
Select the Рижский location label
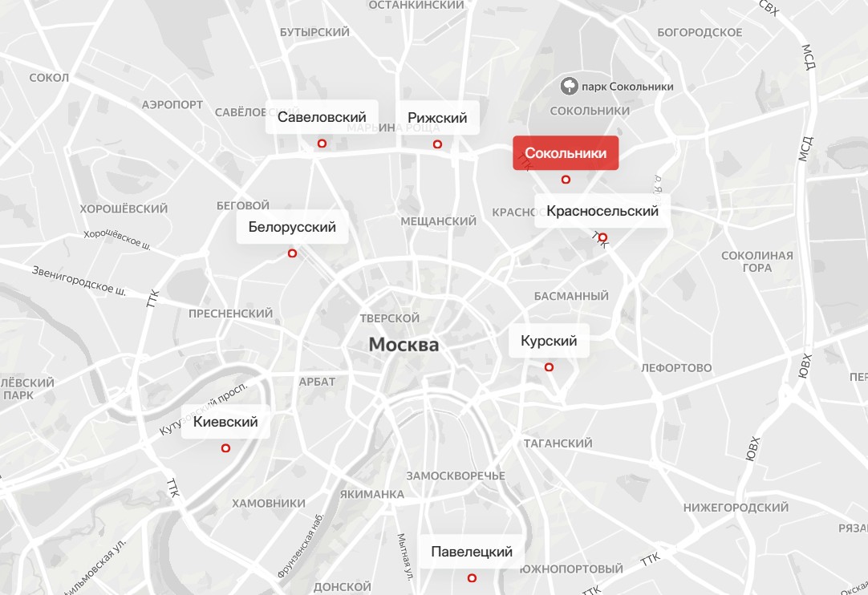[x=437, y=117]
